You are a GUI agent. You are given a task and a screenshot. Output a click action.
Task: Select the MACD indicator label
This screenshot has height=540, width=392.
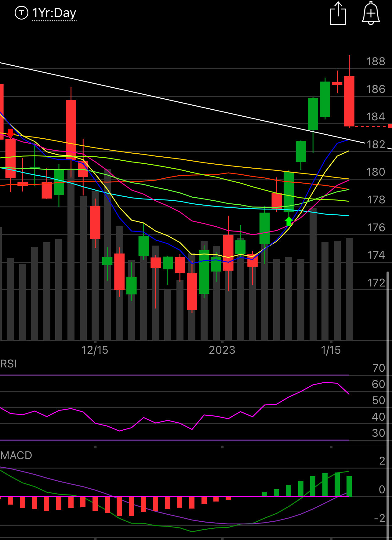16,455
